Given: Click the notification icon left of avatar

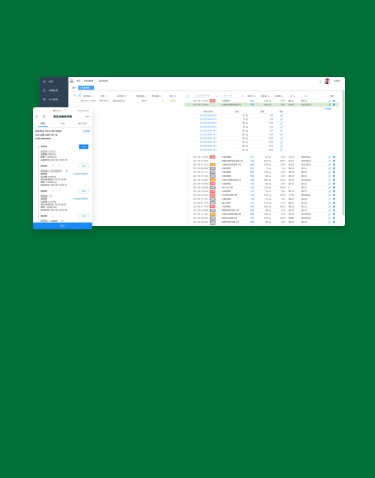Looking at the screenshot, I should [320, 81].
